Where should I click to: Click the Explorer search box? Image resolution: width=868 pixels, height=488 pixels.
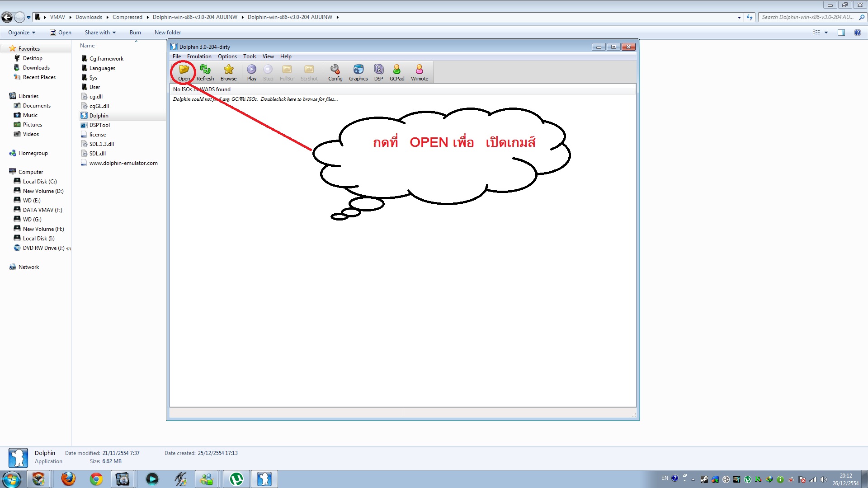click(x=812, y=17)
